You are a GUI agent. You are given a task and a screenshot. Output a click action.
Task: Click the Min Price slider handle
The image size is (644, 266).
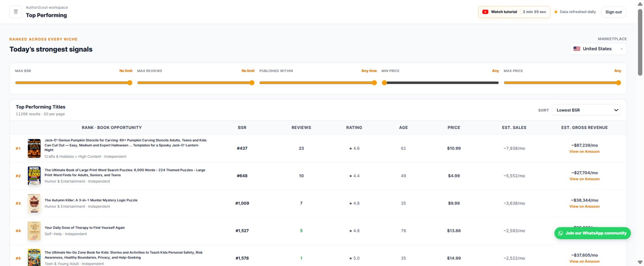(x=384, y=83)
